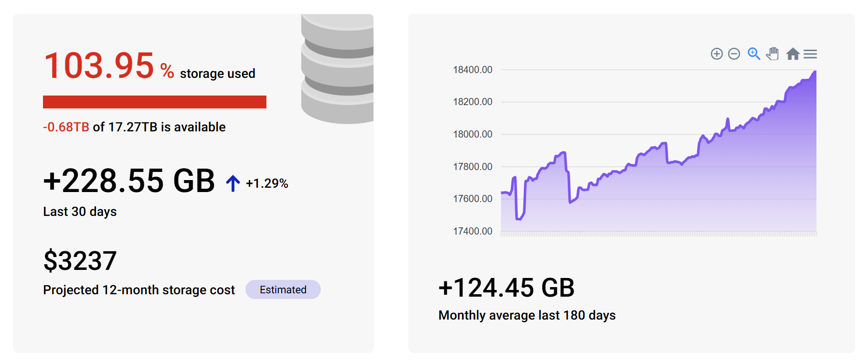Screen dimensions: 868x364
Task: Click the zoom out icon on the chart
Action: (734, 54)
